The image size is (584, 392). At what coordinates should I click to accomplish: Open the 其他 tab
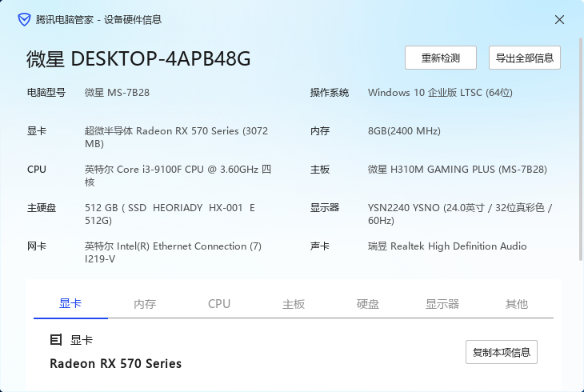coord(516,304)
